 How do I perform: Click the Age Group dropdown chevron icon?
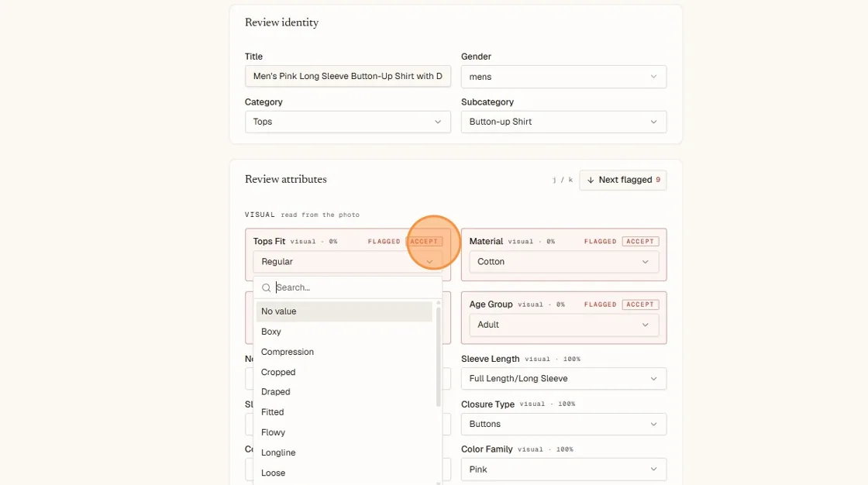(x=646, y=325)
